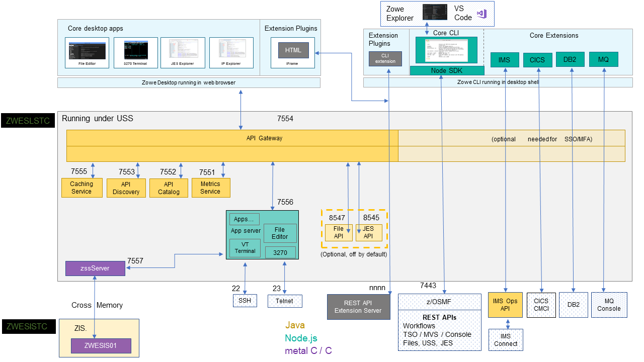Select the CLI extension box
Viewport: 644px width, 362px height.
point(385,58)
